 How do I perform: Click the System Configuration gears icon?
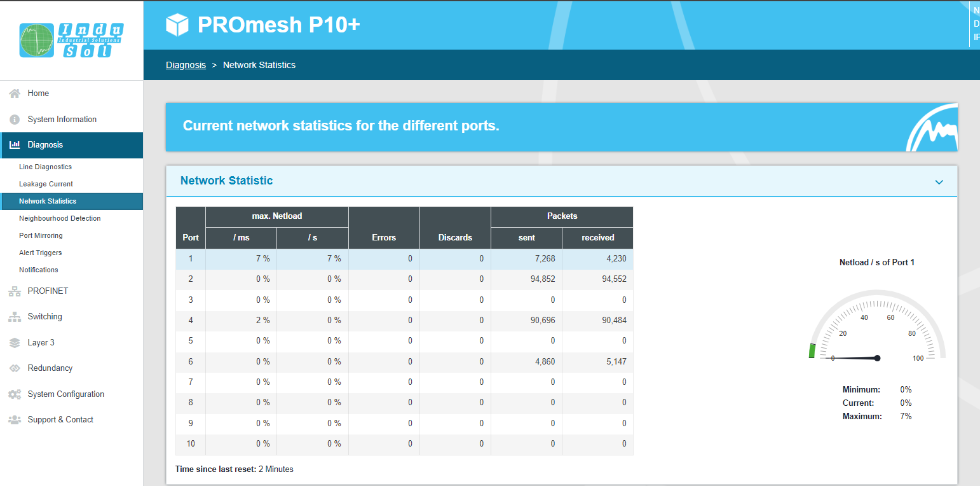[15, 394]
